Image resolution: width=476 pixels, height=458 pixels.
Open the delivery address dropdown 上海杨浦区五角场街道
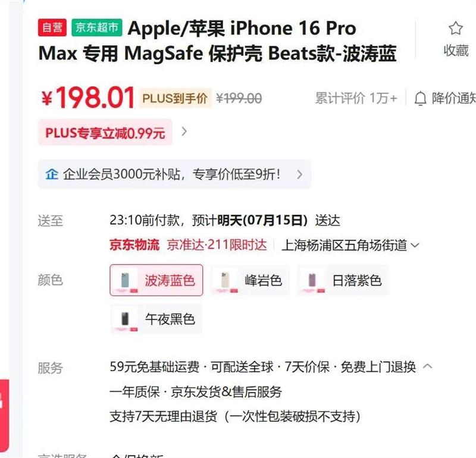point(350,245)
